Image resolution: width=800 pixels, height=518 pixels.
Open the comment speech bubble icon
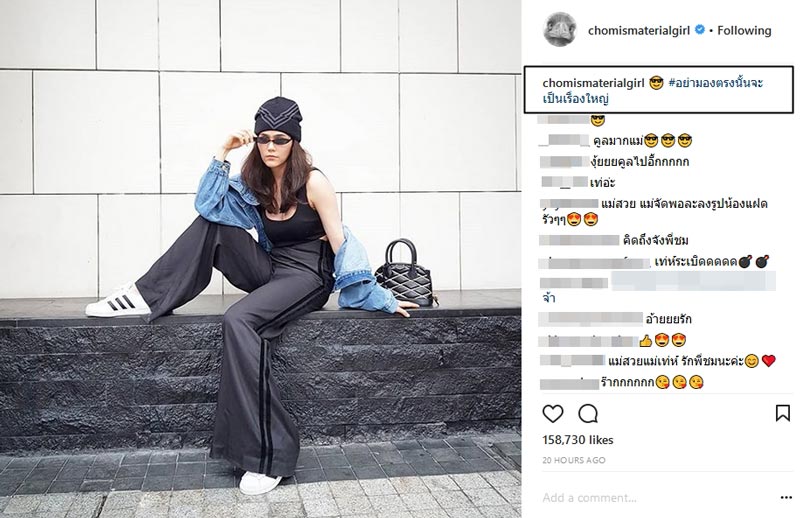click(x=588, y=413)
